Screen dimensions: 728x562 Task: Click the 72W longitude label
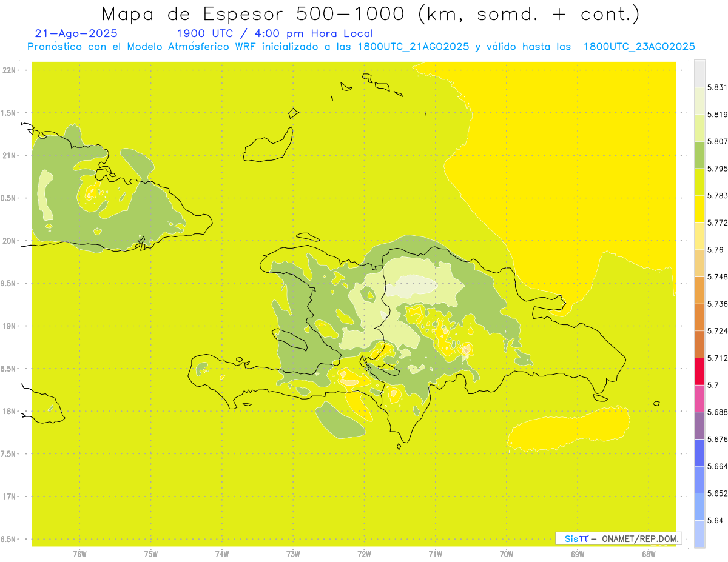click(x=364, y=554)
